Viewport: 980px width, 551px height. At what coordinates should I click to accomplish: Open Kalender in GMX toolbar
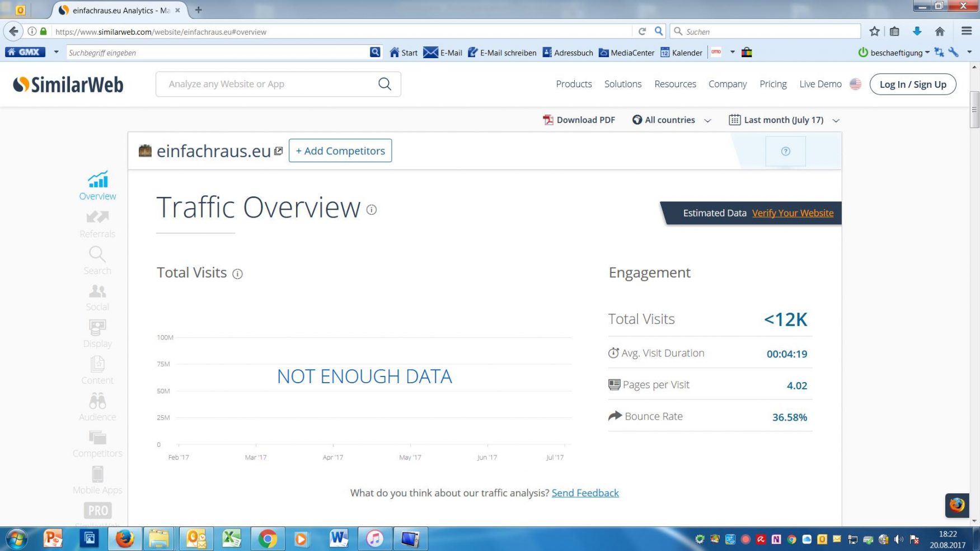coord(681,53)
